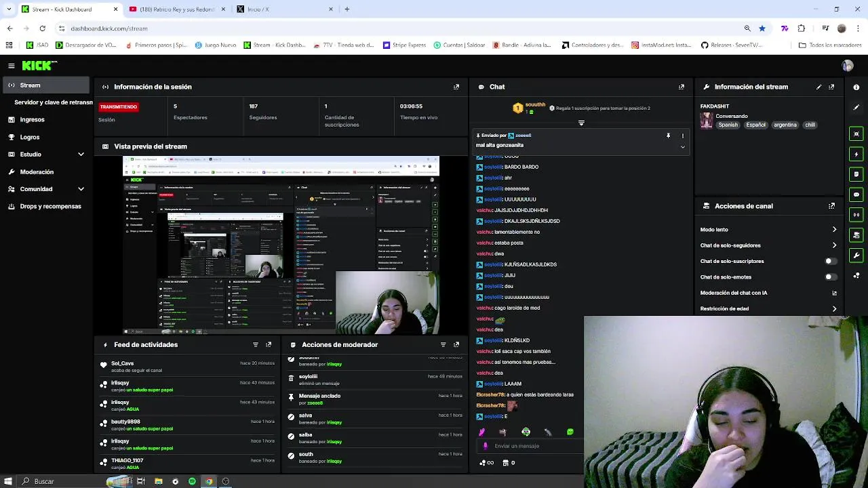Click the green alien emote in chat
Screen dimensions: 868x488
pyautogui.click(x=526, y=432)
